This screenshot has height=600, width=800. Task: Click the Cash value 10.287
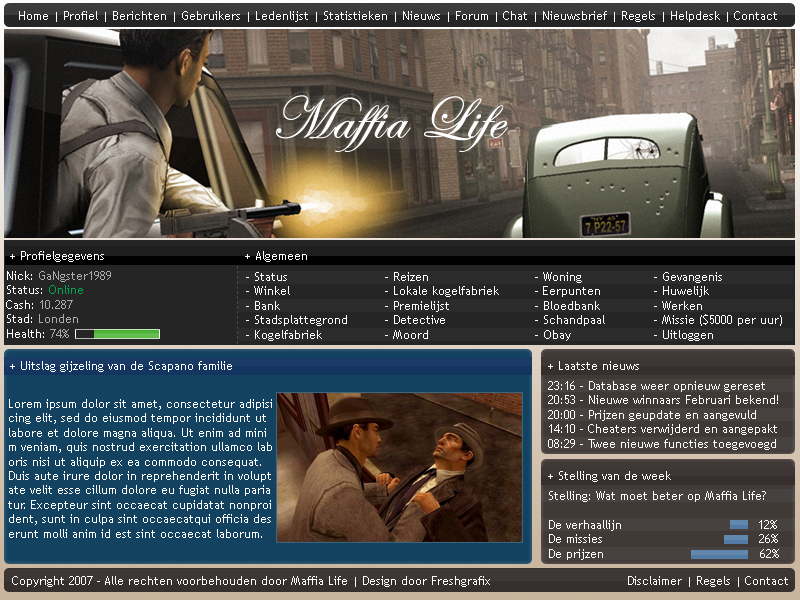coord(56,305)
